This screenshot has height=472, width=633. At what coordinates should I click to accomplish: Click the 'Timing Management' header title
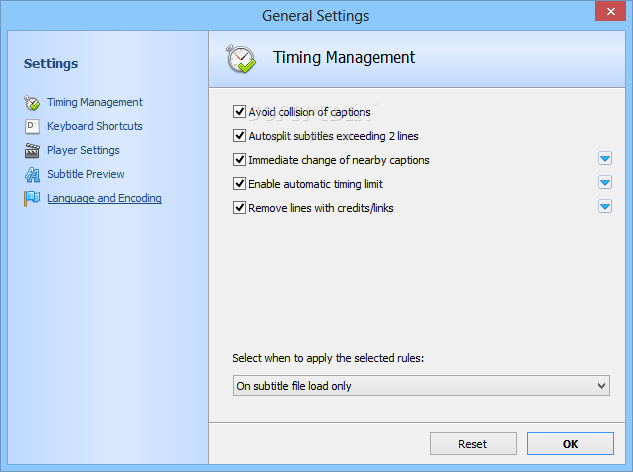tap(344, 57)
